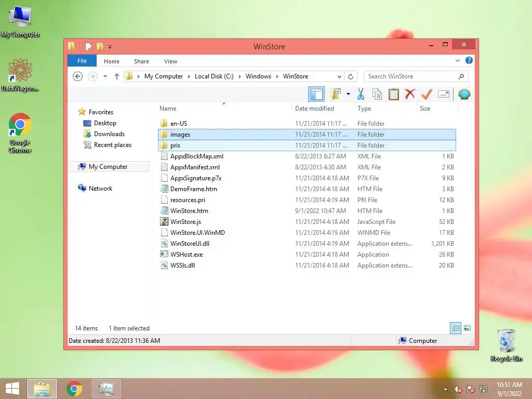This screenshot has height=399, width=532.
Task: Select WSSls.dll file
Action: 307,265
